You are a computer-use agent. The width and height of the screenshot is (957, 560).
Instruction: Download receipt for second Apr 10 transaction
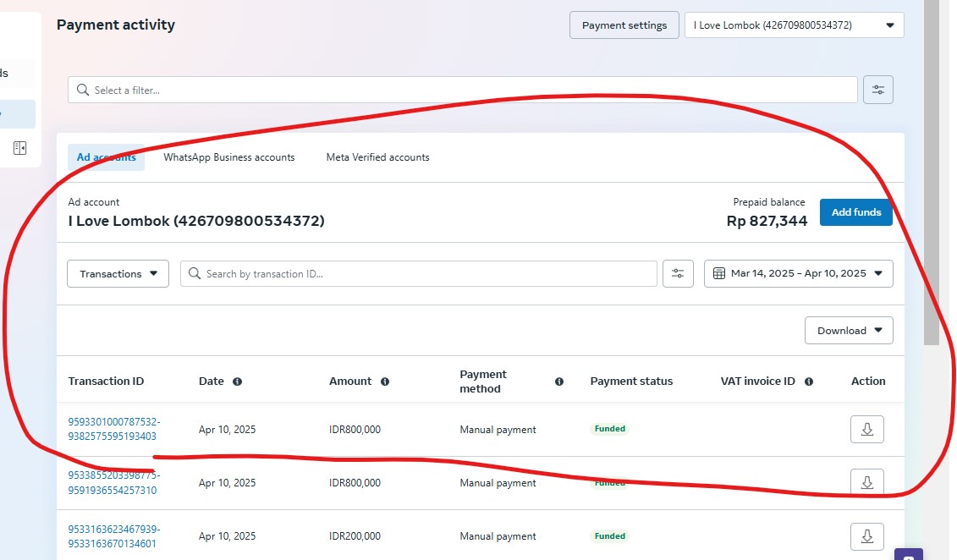(866, 482)
